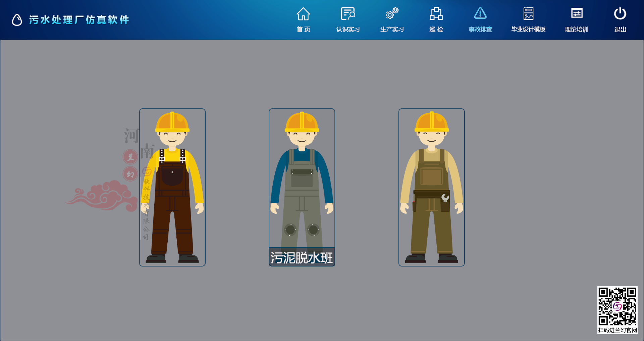Viewport: 644px width, 341px height.
Task: Click the house icon for home page
Action: pyautogui.click(x=303, y=14)
